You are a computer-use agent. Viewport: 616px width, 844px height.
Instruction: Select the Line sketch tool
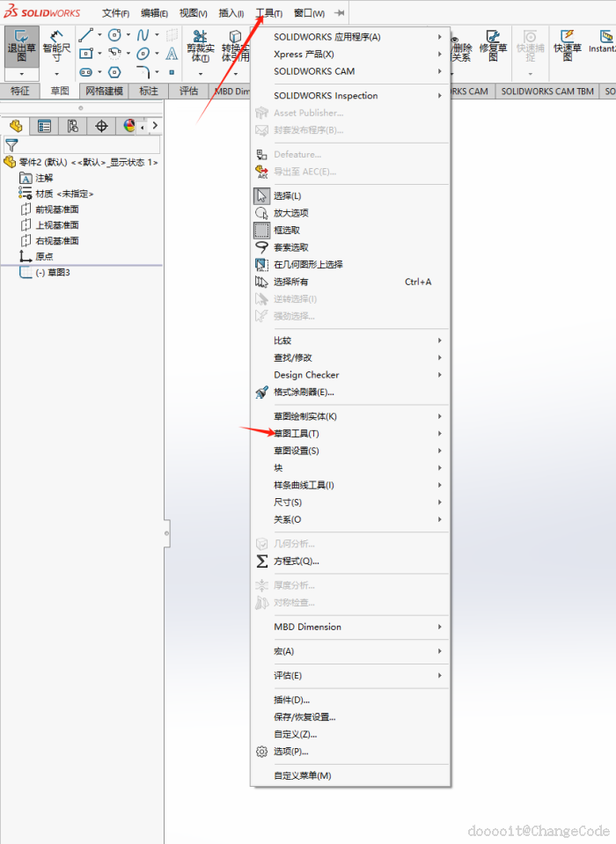click(x=85, y=35)
